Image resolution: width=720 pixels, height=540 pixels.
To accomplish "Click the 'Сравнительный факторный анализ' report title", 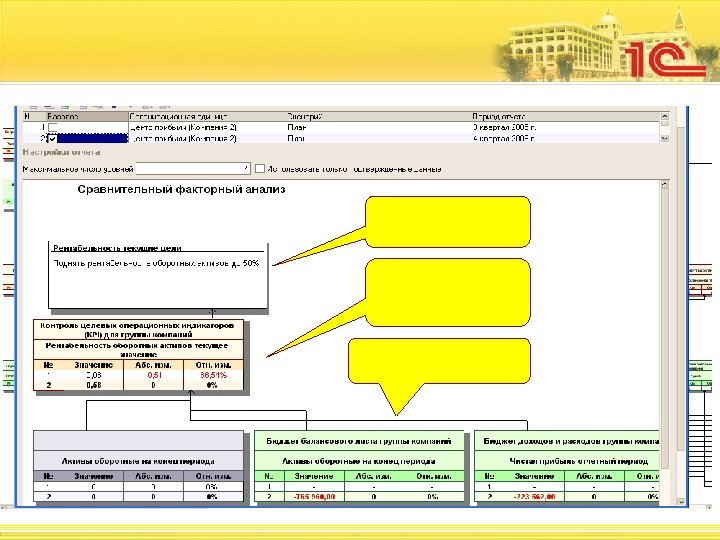I will pos(181,189).
